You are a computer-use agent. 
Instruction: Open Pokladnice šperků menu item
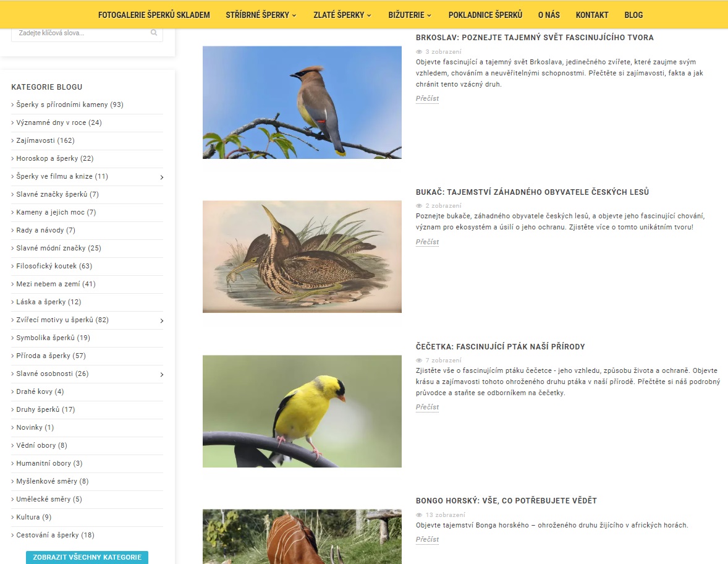pyautogui.click(x=485, y=15)
